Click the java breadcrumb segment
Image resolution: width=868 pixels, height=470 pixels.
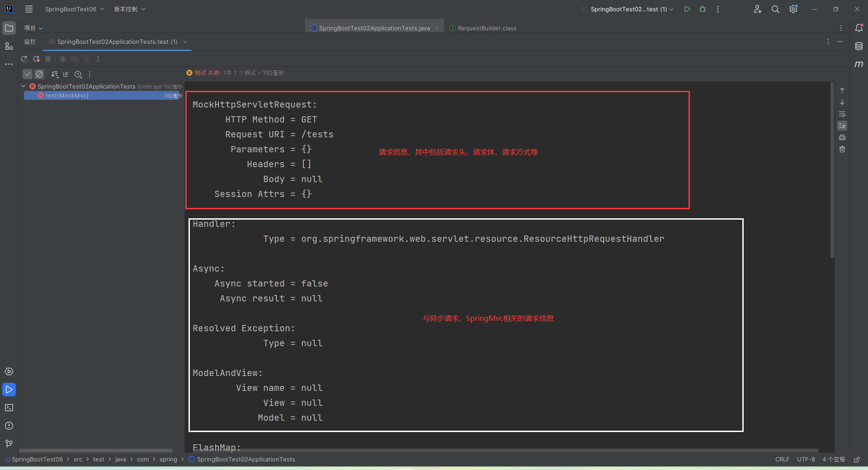pyautogui.click(x=121, y=459)
